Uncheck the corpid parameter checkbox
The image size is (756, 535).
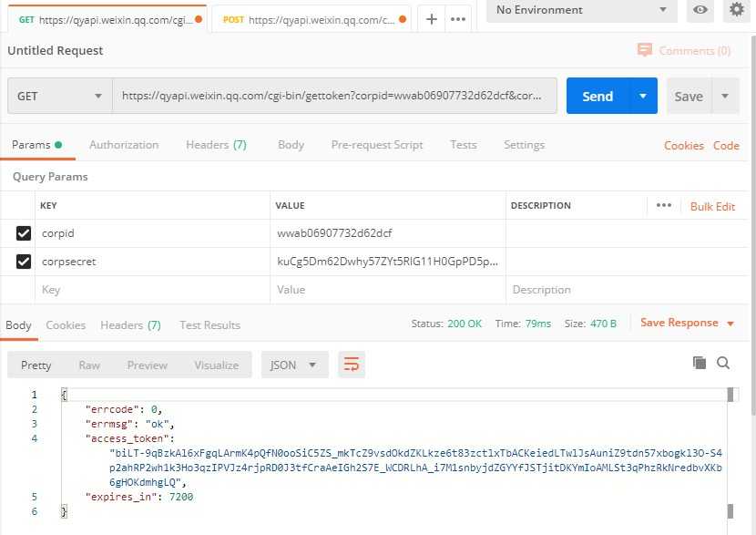pos(24,233)
